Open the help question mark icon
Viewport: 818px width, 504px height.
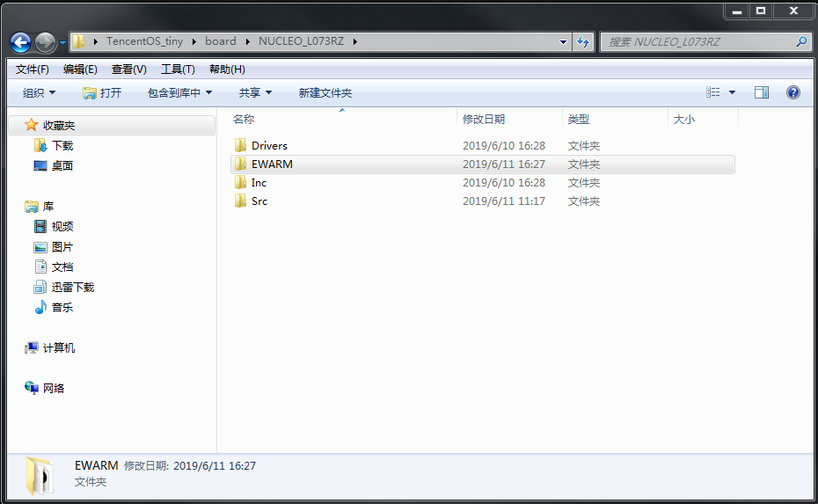[x=792, y=92]
